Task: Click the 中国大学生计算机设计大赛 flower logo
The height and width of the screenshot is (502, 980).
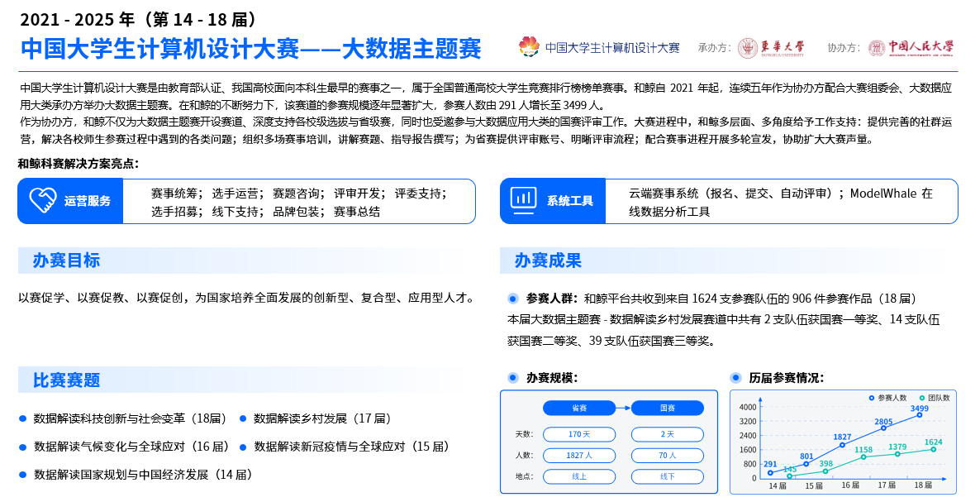Action: (x=529, y=48)
